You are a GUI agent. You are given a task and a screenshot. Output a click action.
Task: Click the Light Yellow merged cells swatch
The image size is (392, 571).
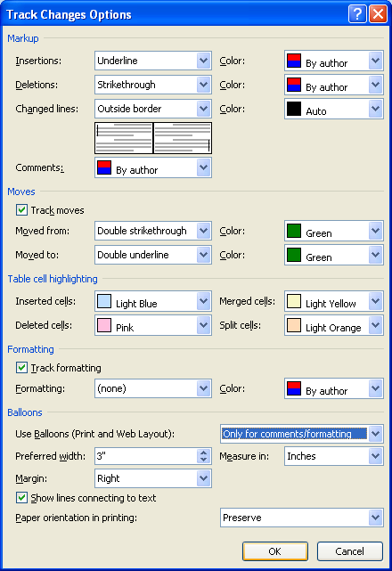(294, 301)
